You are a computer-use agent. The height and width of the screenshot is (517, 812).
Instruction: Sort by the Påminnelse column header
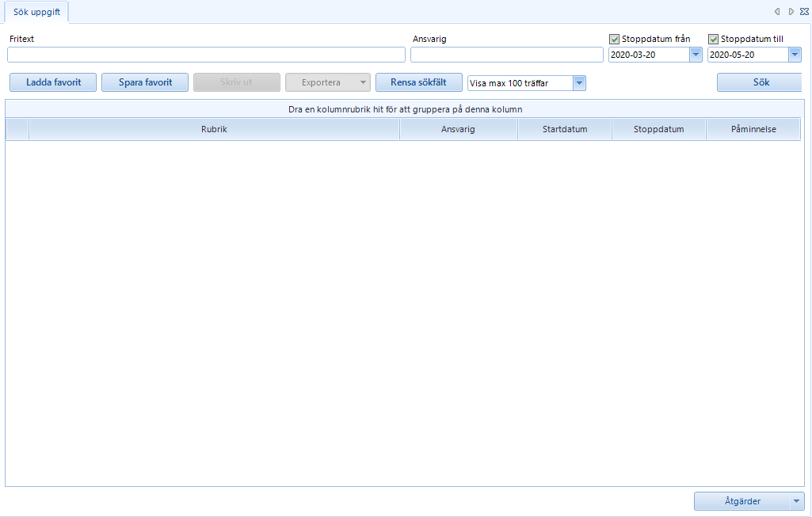[753, 129]
